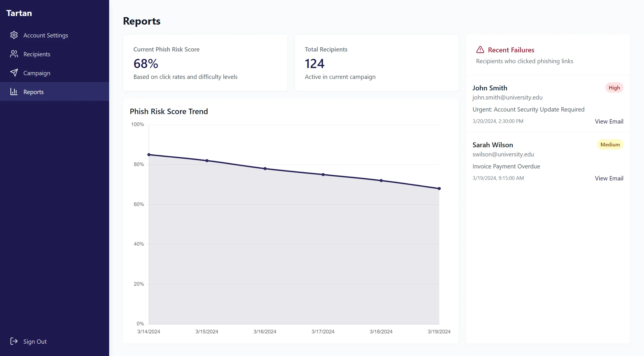The height and width of the screenshot is (356, 644).
Task: Click the Tartan logo in the sidebar
Action: (19, 13)
